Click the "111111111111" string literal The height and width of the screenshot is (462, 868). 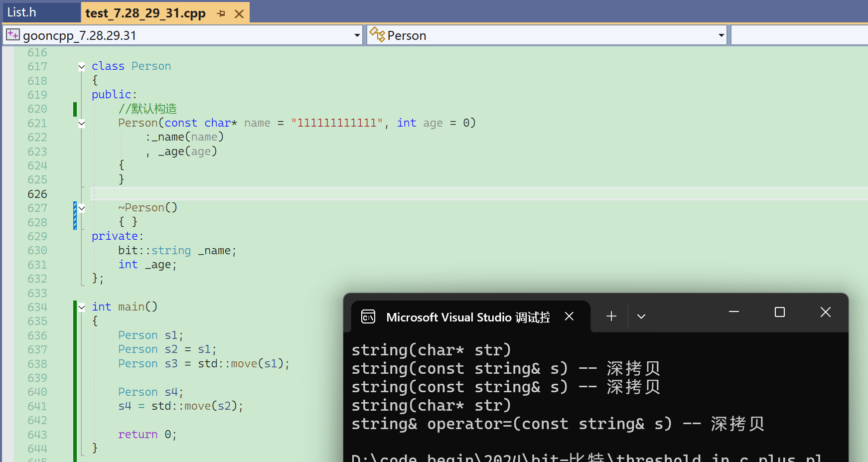337,123
